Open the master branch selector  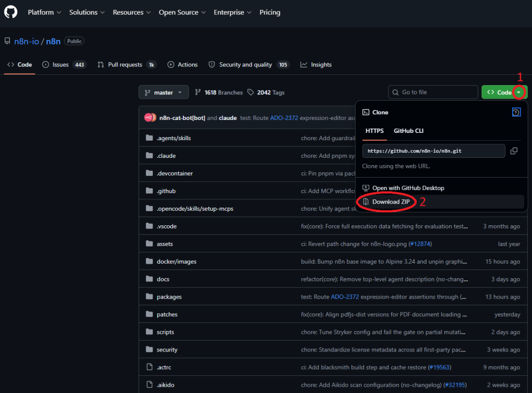pyautogui.click(x=164, y=92)
